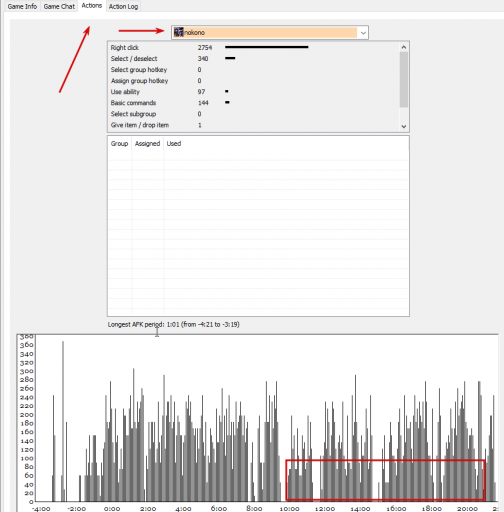Viewport: 504px width, 512px height.
Task: Click the 340 select count value
Action: point(203,58)
